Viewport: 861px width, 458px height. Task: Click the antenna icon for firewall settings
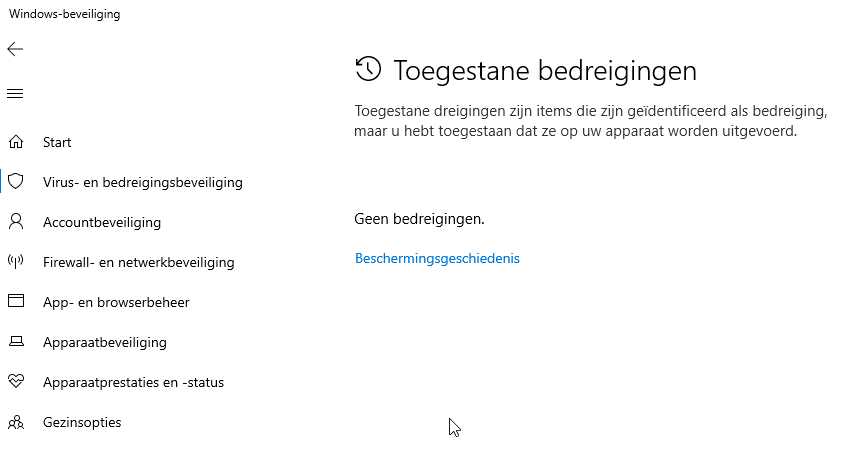16,261
